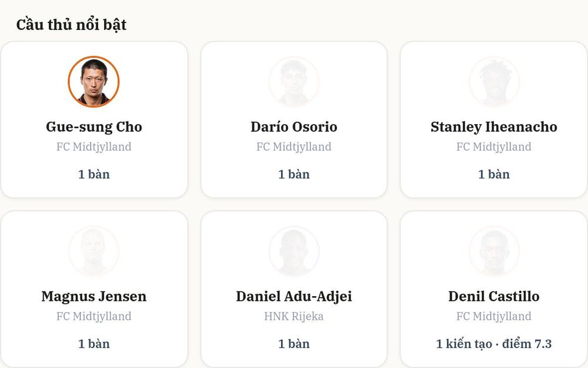Screen dimensions: 588x368
Task: Click Gue-sung Cho's player photo
Action: pyautogui.click(x=93, y=82)
